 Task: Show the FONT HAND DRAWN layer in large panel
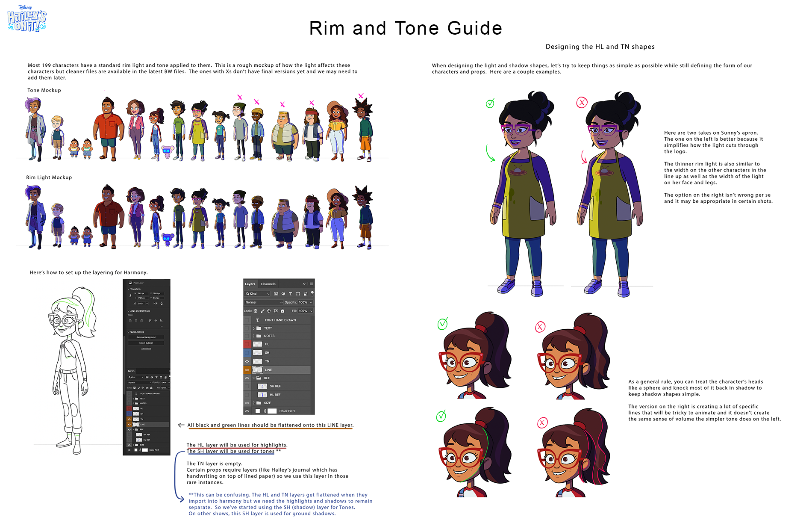[x=247, y=320]
